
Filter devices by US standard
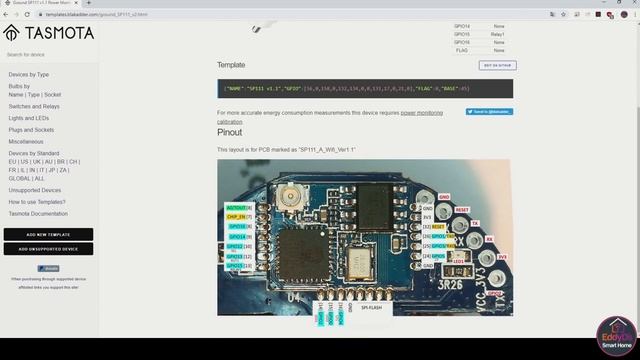(24, 162)
